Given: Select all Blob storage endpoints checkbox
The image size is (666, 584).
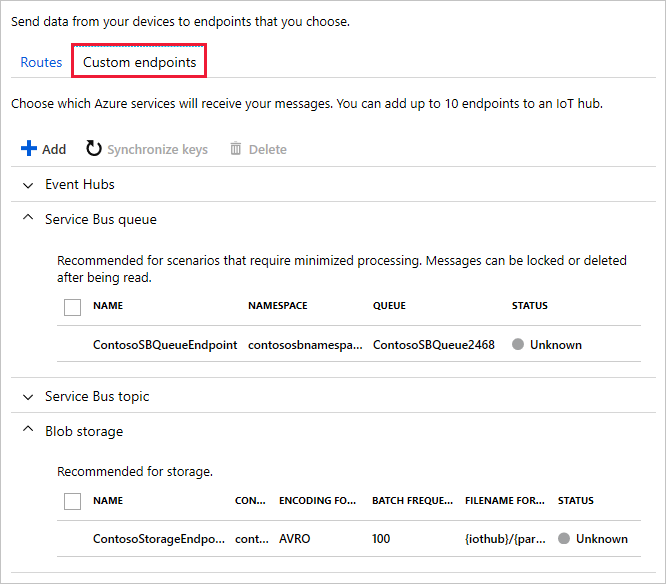Looking at the screenshot, I should [72, 501].
